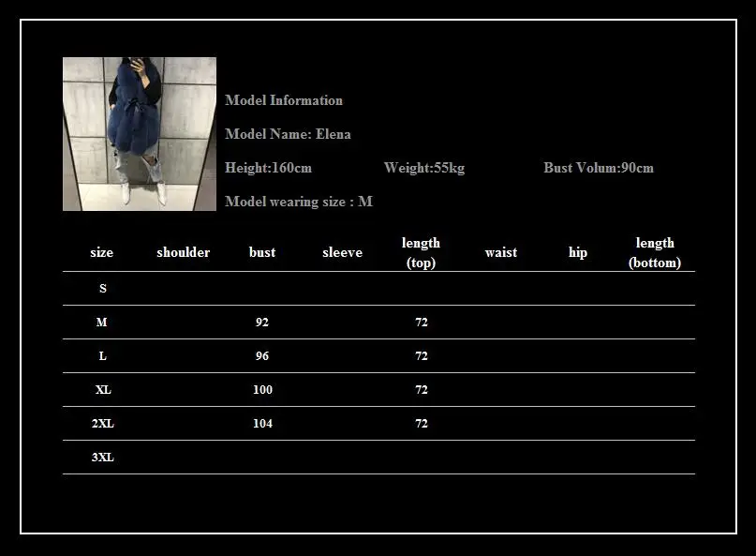Click the 'S' size row label

coord(103,289)
